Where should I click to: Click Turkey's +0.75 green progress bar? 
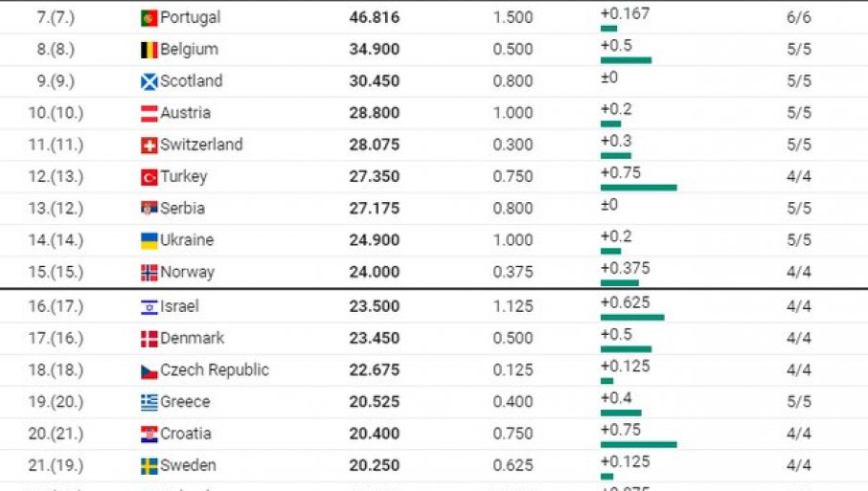[x=638, y=188]
